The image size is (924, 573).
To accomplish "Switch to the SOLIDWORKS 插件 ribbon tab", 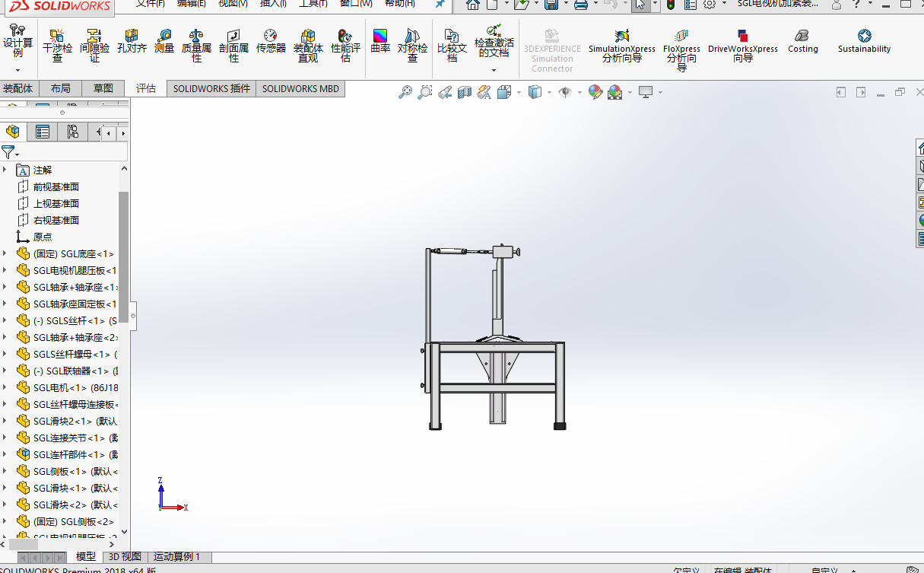I will pyautogui.click(x=211, y=88).
